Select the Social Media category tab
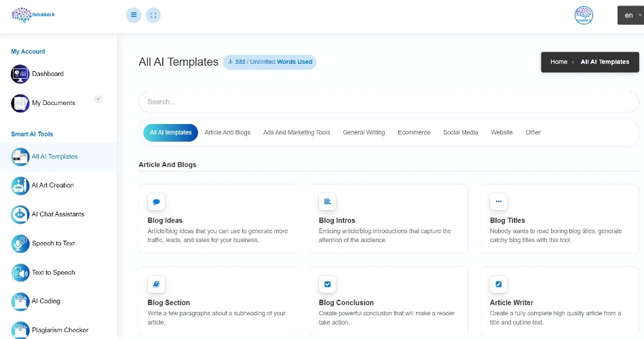The height and width of the screenshot is (339, 644). [460, 133]
